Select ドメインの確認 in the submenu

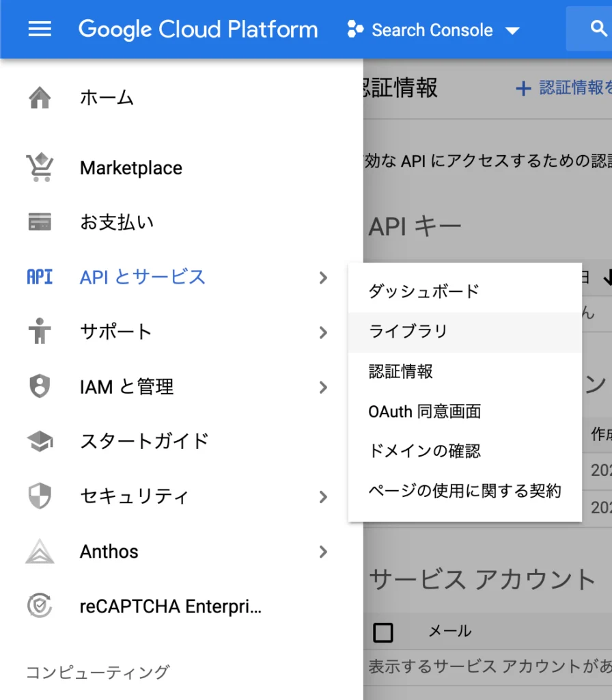pos(464,451)
